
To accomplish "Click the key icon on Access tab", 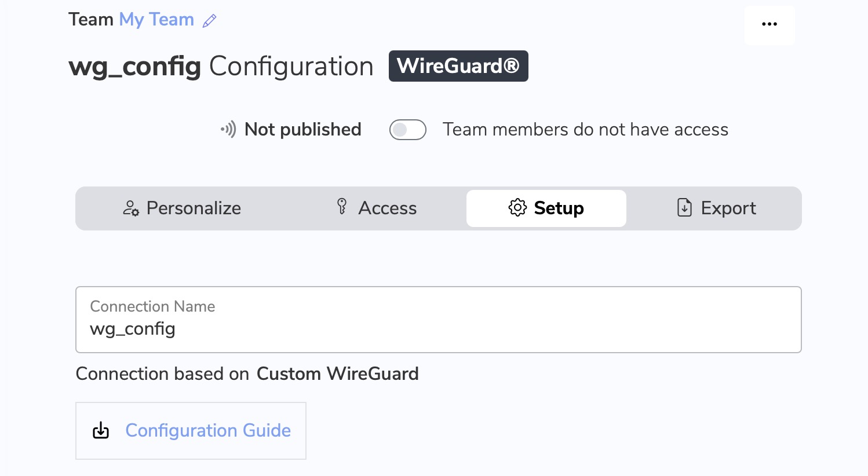I will pyautogui.click(x=342, y=206).
